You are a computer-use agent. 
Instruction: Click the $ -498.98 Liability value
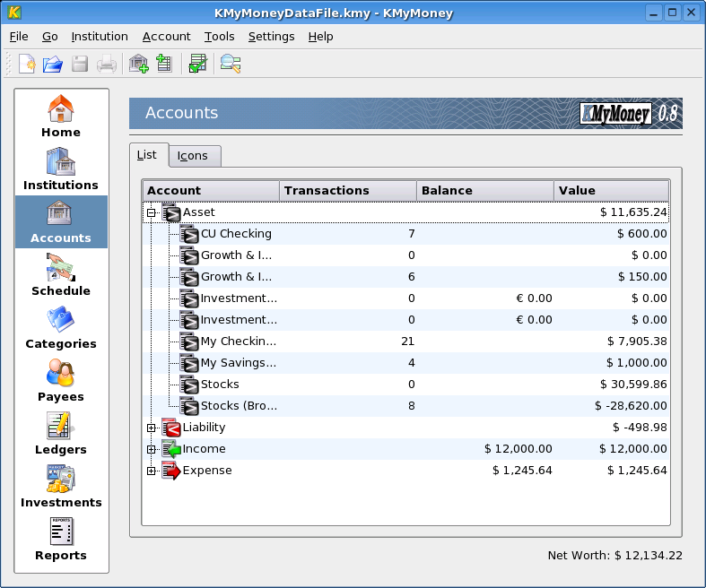point(640,428)
